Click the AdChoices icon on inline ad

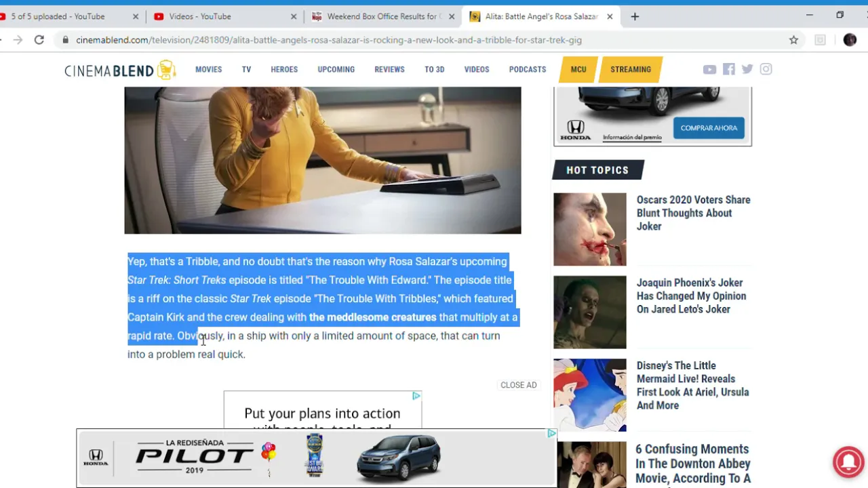click(x=416, y=396)
